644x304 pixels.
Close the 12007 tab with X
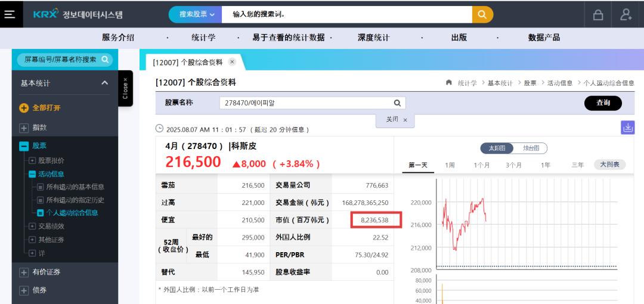coord(232,62)
